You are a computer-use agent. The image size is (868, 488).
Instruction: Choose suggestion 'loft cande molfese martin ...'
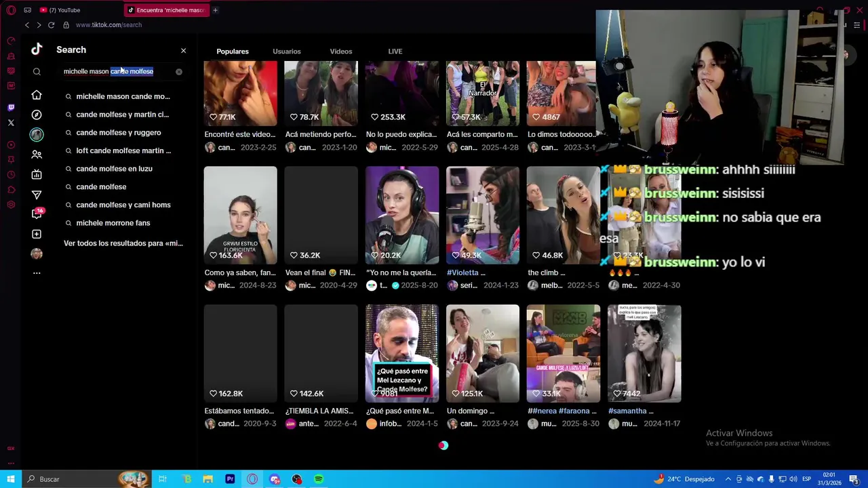click(123, 150)
